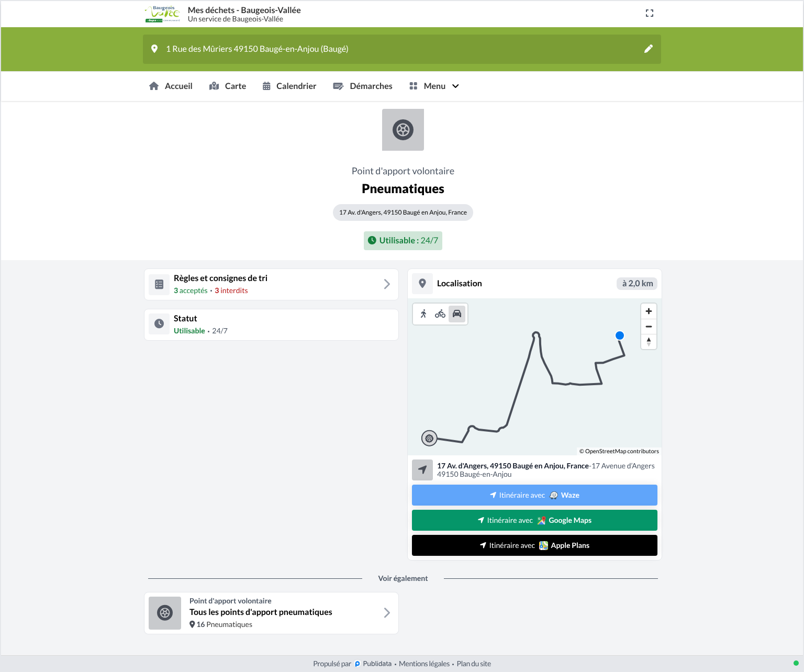Image resolution: width=804 pixels, height=672 pixels.
Task: Click the tire marker on the map
Action: [x=429, y=438]
